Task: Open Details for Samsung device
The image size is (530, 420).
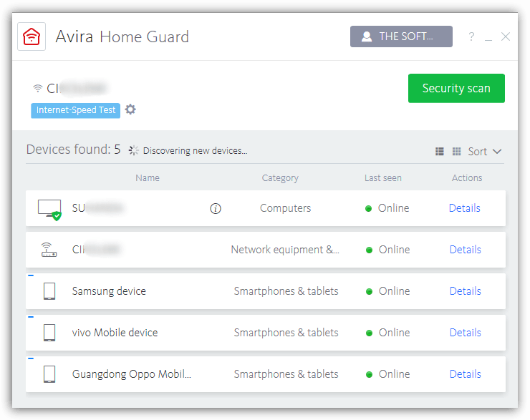Action: click(x=465, y=291)
